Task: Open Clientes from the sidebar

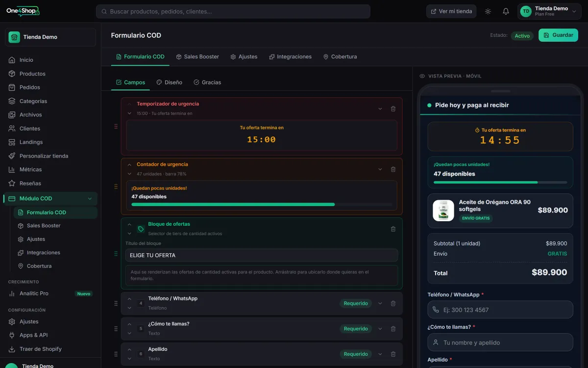Action: [50, 129]
